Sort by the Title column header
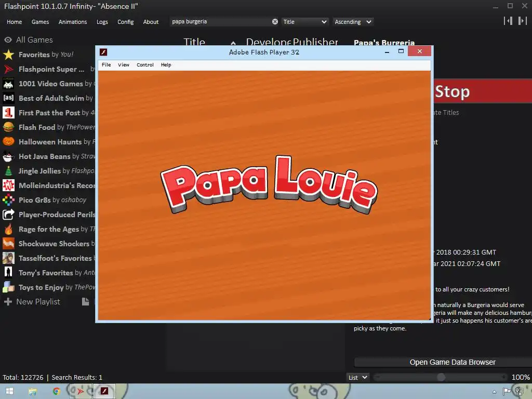 pos(194,43)
